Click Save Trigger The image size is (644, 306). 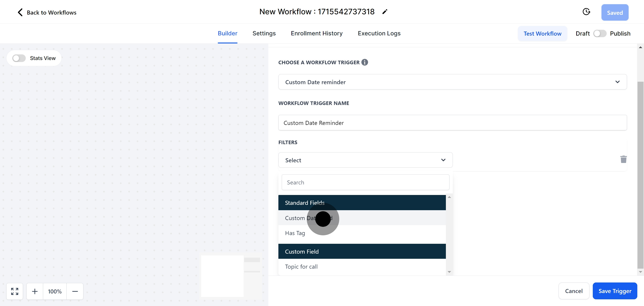point(615,291)
